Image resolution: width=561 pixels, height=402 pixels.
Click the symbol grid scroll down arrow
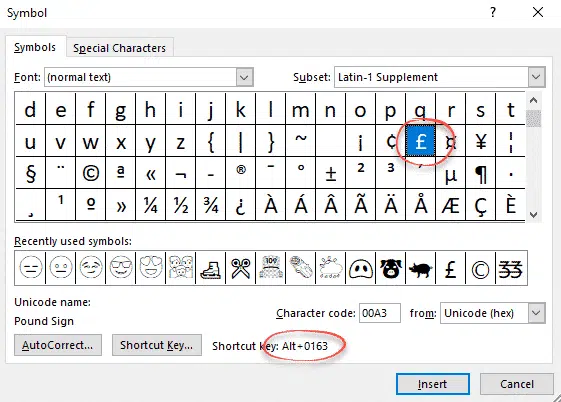click(533, 215)
